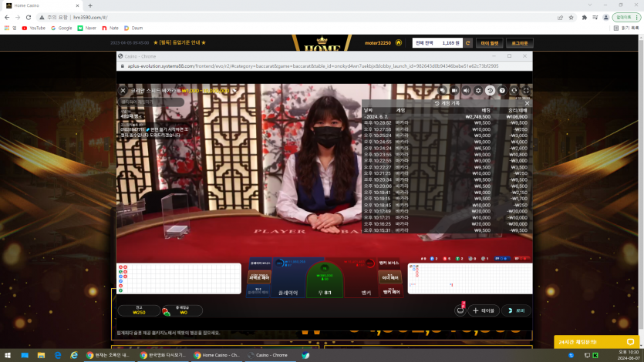This screenshot has width=644, height=362.
Task: Open the YouTube bookmark
Action: [33, 28]
